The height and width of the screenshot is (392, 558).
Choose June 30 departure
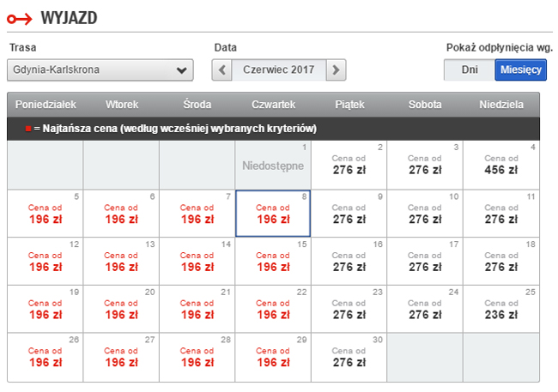(x=349, y=357)
